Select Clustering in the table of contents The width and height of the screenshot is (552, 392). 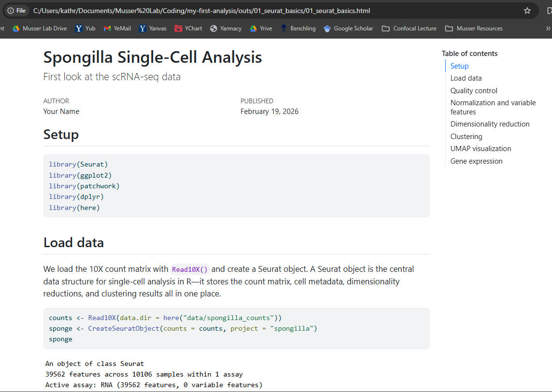tap(466, 137)
